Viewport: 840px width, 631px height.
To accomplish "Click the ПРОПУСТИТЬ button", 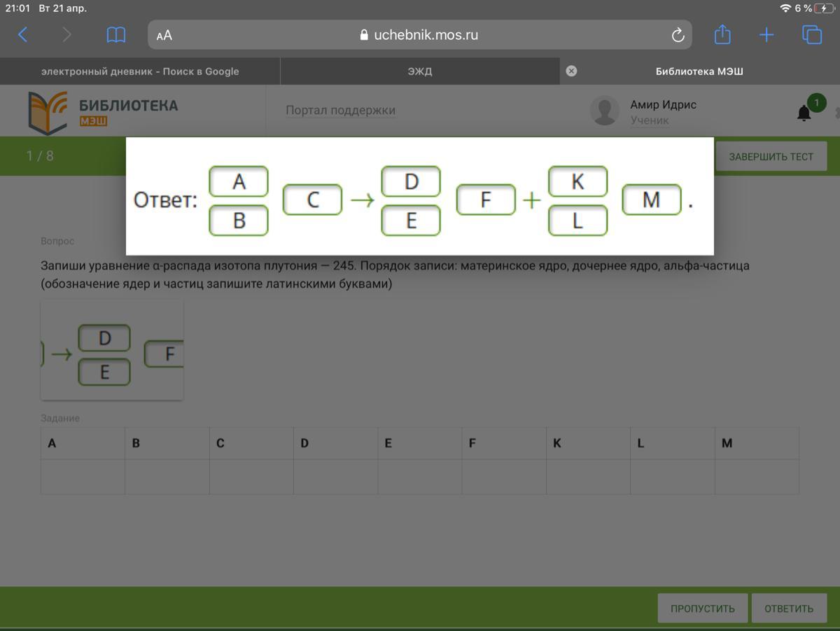I will coord(703,609).
